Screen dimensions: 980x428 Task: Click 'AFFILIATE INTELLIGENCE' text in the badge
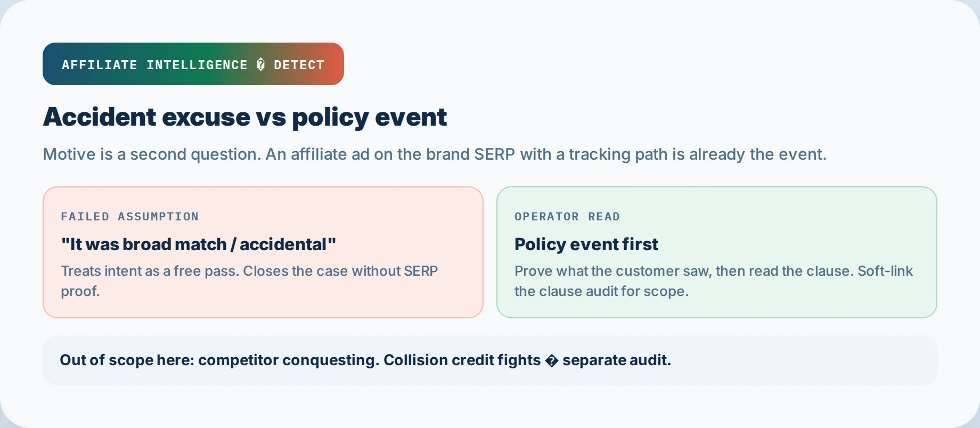tap(154, 64)
